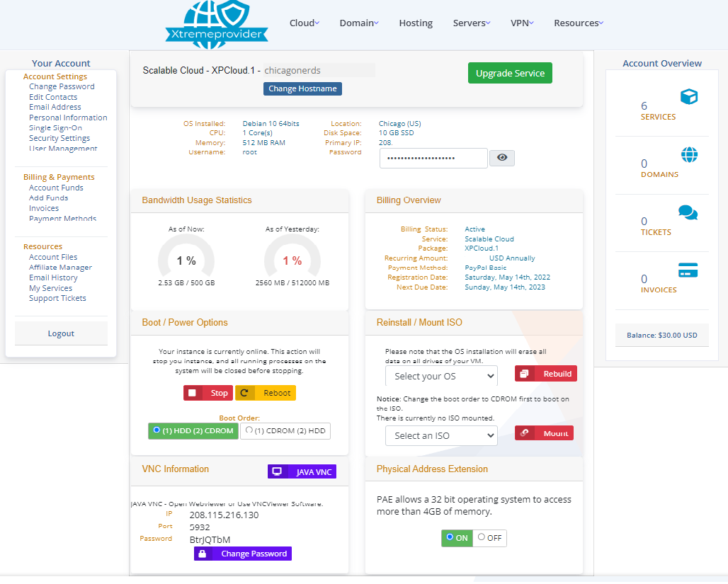Image resolution: width=728 pixels, height=584 pixels.
Task: Change the VNC password
Action: (x=243, y=554)
